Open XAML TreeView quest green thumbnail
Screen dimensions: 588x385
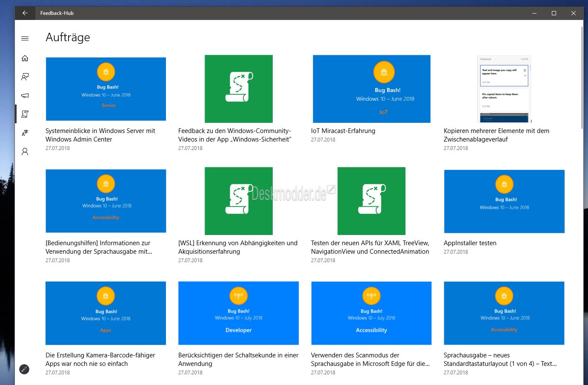[x=371, y=201]
